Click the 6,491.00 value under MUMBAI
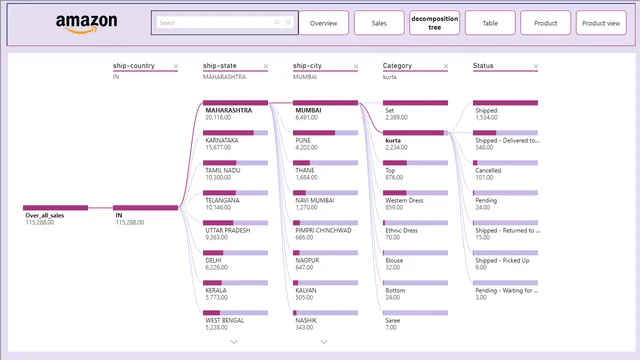Viewport: 640px width, 360px height. click(x=307, y=118)
